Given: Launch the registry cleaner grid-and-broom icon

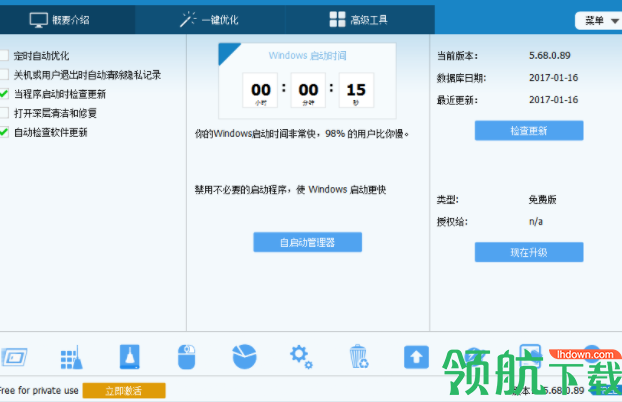Looking at the screenshot, I should click(x=71, y=357).
